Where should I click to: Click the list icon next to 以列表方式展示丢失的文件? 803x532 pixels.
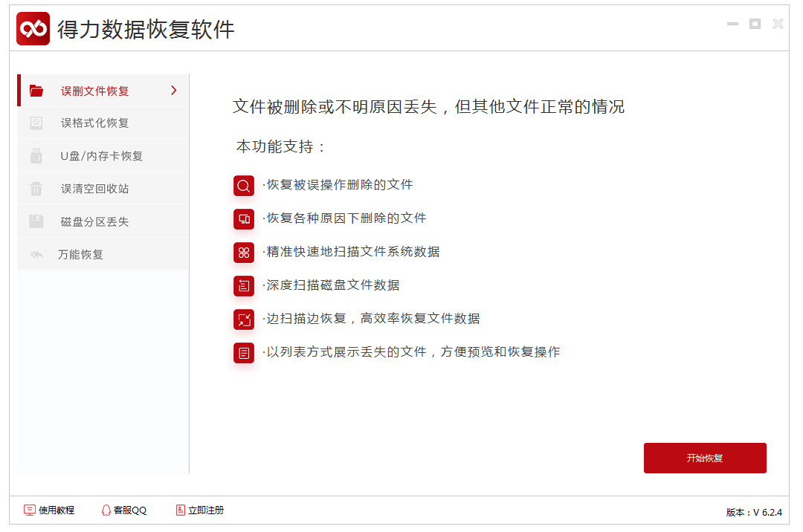click(244, 353)
